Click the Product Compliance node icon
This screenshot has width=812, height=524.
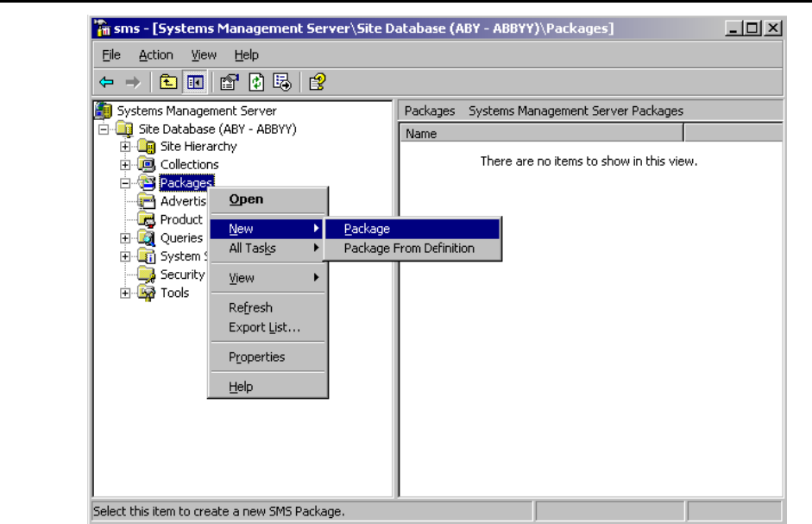147,220
